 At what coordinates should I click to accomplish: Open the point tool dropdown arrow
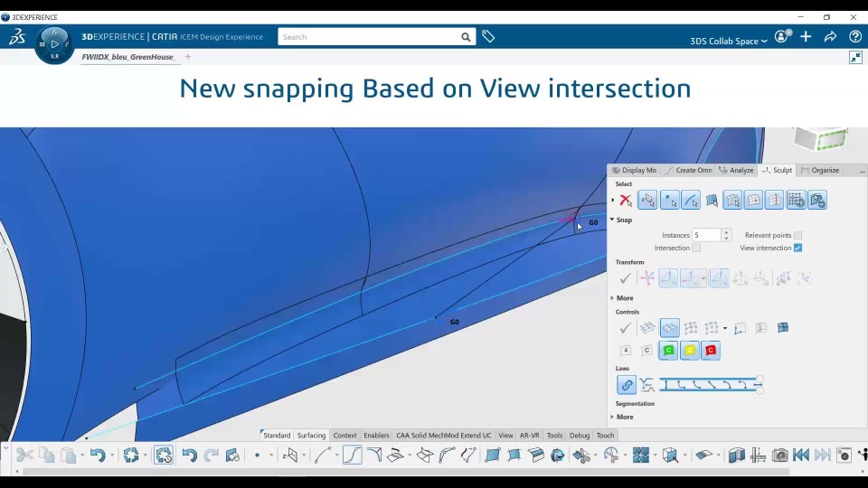tap(271, 455)
